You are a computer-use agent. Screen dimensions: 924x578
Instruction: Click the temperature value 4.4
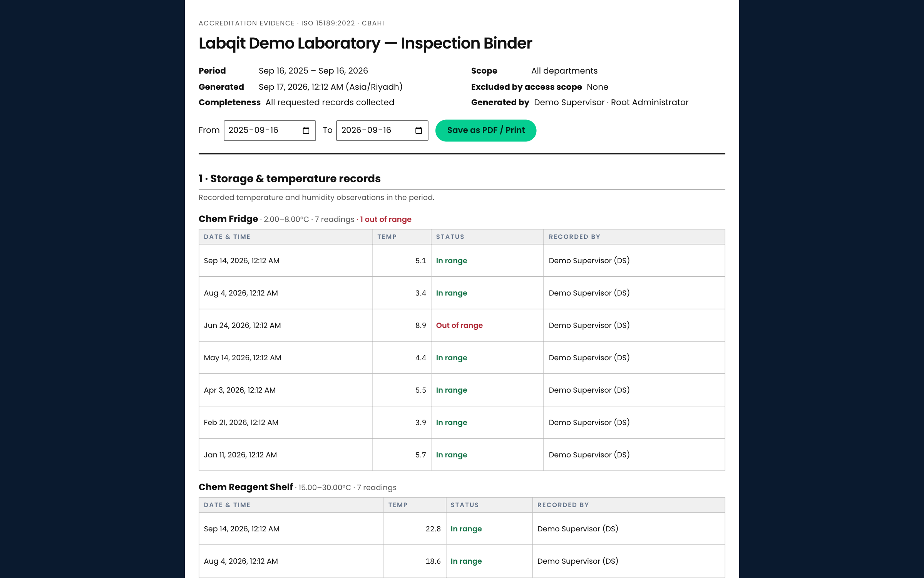pyautogui.click(x=420, y=358)
